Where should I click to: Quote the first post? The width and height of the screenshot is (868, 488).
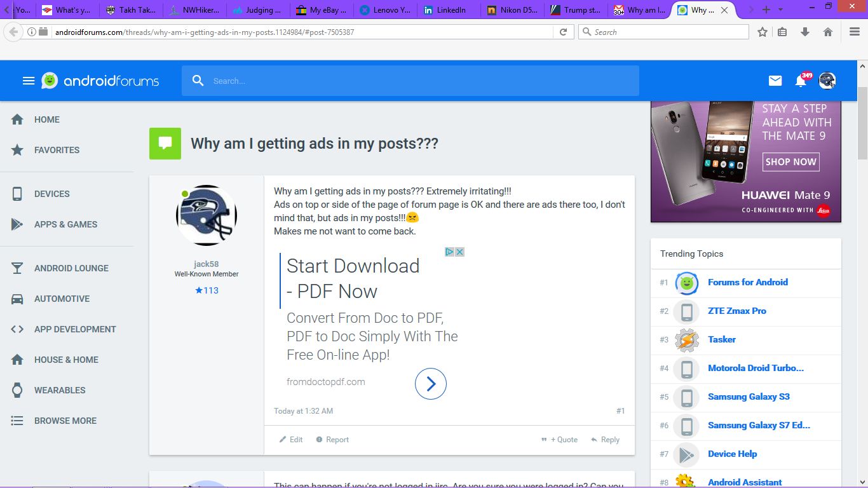559,440
